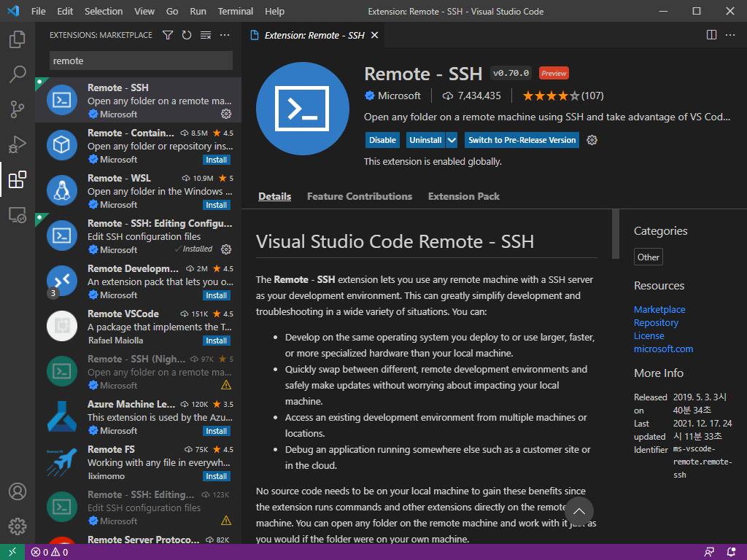
Task: Click the extensions search box containing remote
Action: pos(141,61)
